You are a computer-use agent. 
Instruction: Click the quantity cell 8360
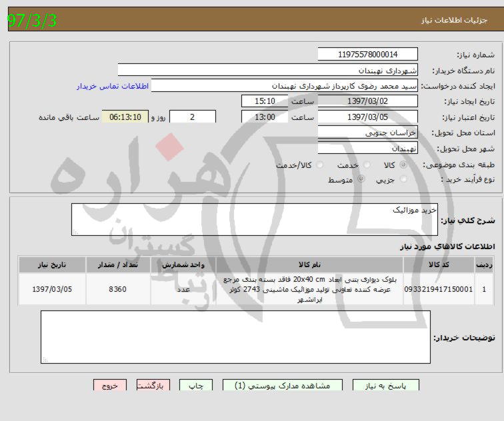point(118,289)
